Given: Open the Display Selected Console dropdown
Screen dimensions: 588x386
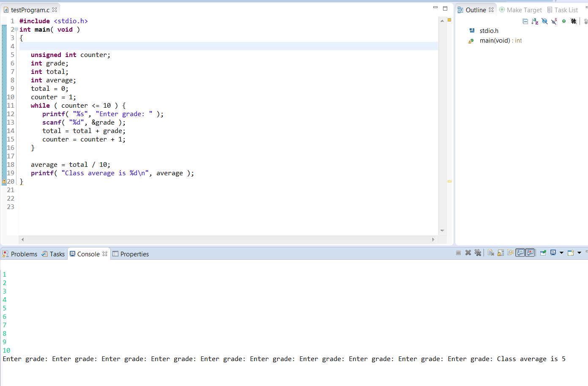Looking at the screenshot, I should (561, 253).
